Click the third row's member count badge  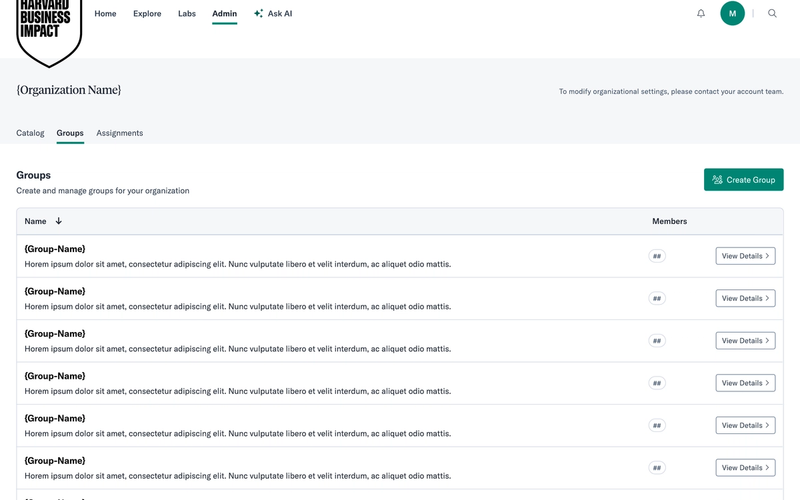657,341
